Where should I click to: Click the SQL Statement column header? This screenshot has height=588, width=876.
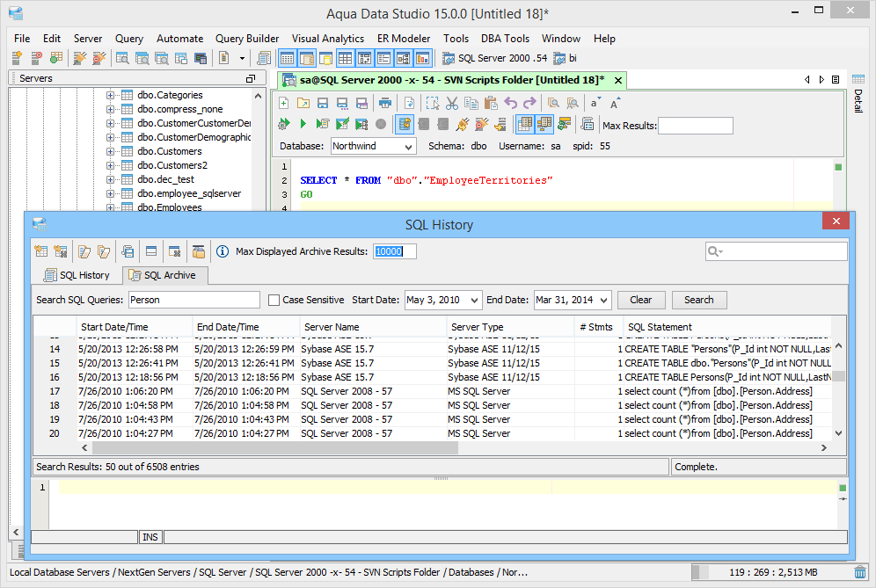click(x=728, y=327)
